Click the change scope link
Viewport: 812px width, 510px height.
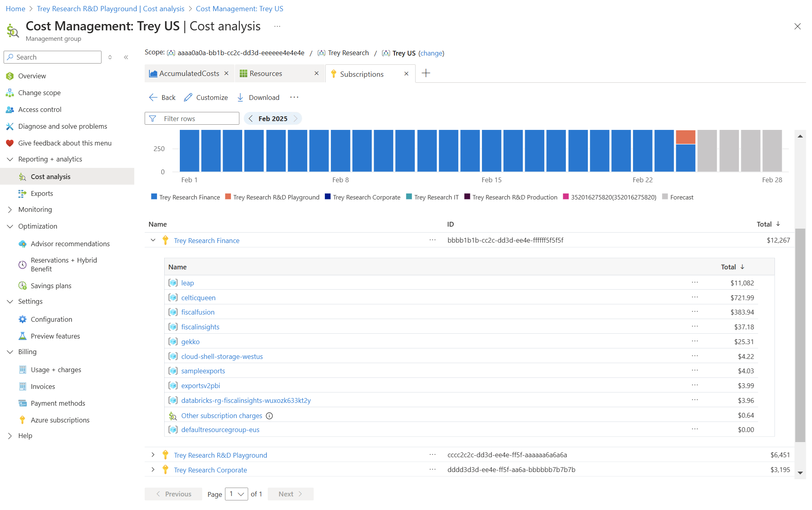tap(431, 53)
